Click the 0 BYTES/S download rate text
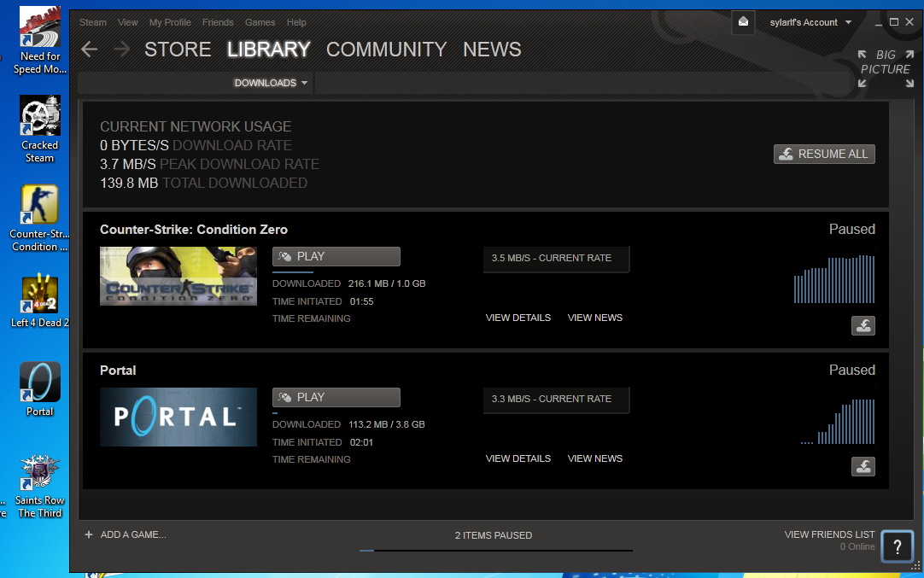 [196, 145]
